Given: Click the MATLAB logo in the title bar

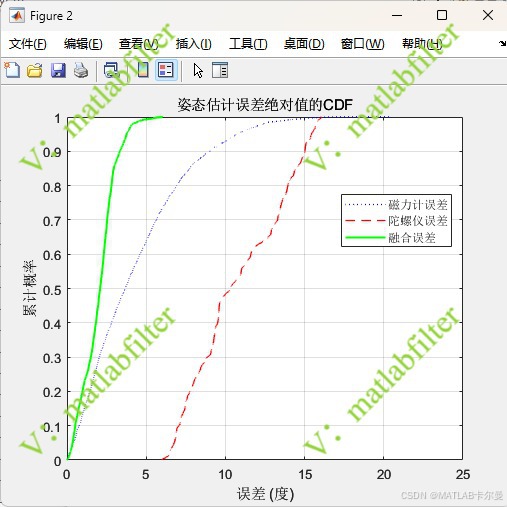Looking at the screenshot, I should coord(17,16).
